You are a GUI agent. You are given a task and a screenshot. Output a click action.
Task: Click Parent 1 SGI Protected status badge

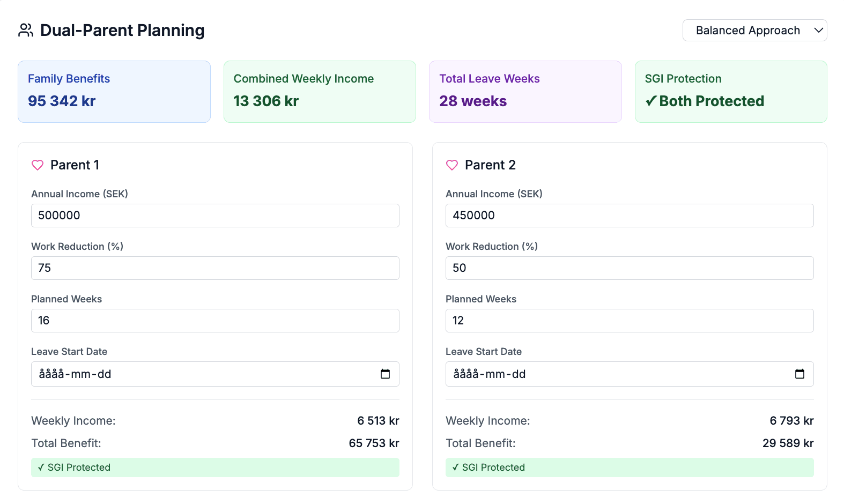click(215, 468)
